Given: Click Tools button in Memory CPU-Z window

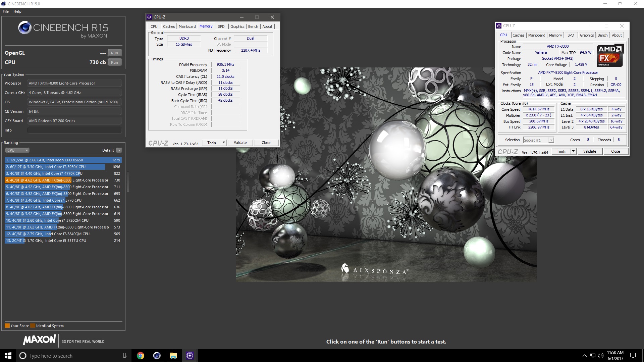Looking at the screenshot, I should [x=212, y=143].
